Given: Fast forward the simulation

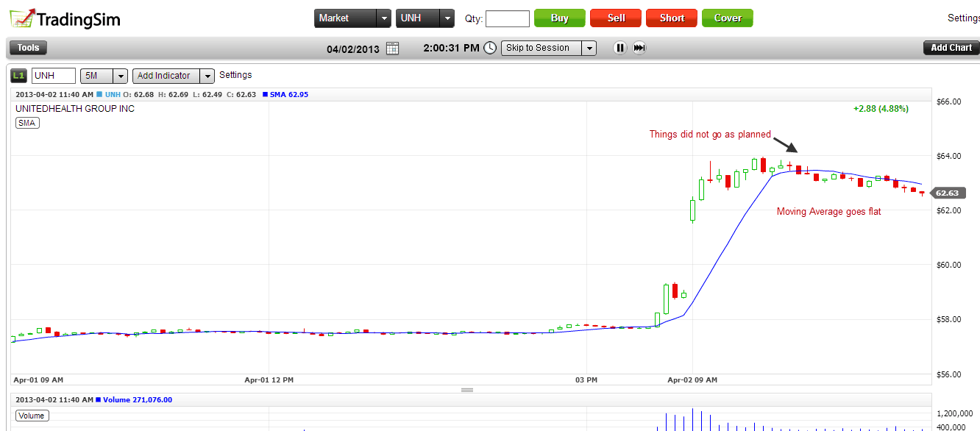Looking at the screenshot, I should (x=639, y=48).
